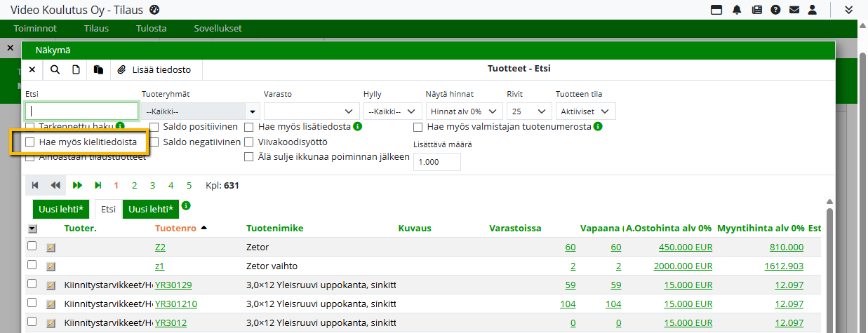Open the Toiminnot menu
This screenshot has height=333, width=868.
[35, 29]
